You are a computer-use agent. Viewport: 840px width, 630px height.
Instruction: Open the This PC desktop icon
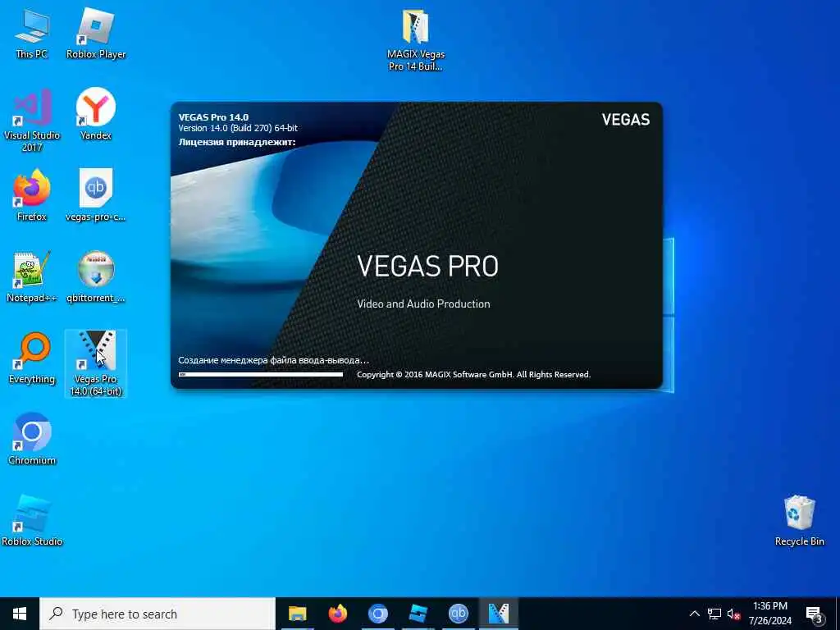[32, 33]
